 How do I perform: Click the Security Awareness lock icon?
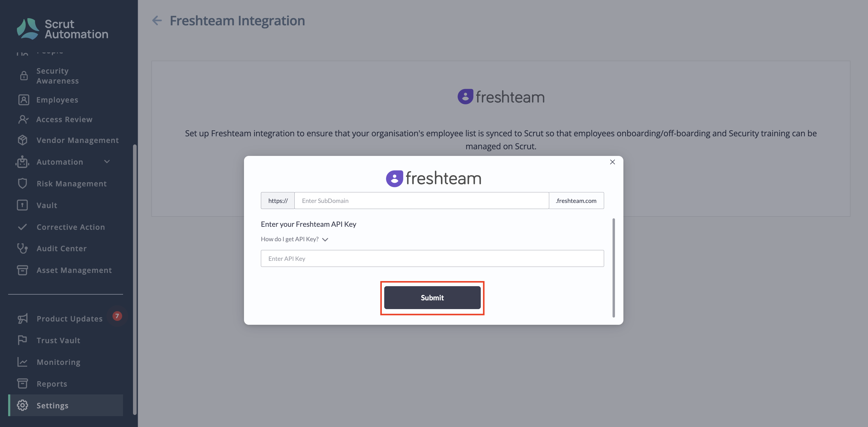(24, 76)
